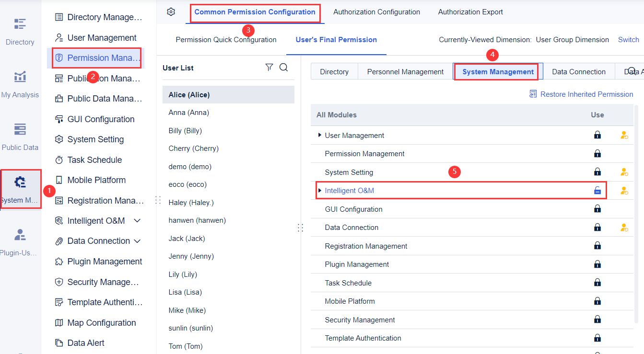Click the filter icon in User List panel

tap(269, 67)
